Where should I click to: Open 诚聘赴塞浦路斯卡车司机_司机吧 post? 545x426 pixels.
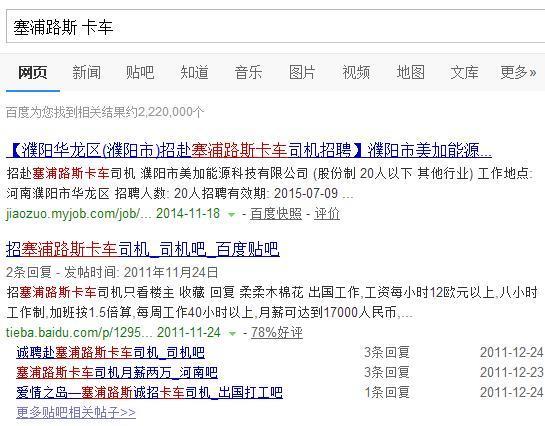click(110, 353)
